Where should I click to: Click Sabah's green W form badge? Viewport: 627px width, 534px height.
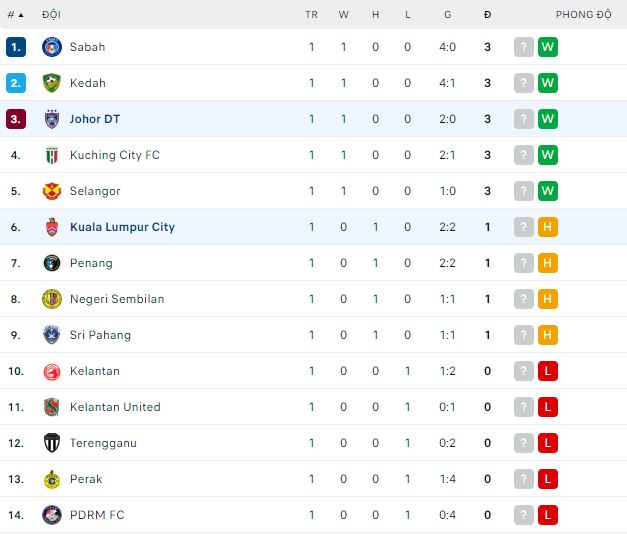click(547, 47)
